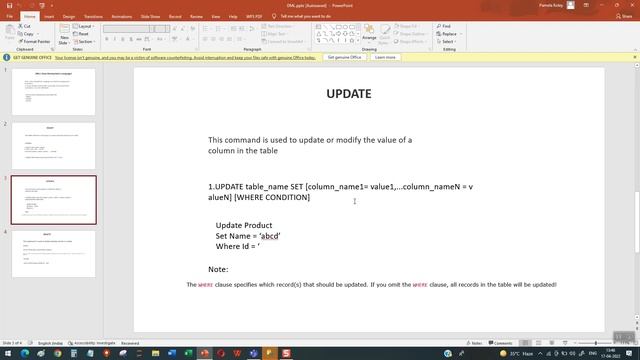
Task: Open the Section dropdown
Action: [x=84, y=42]
